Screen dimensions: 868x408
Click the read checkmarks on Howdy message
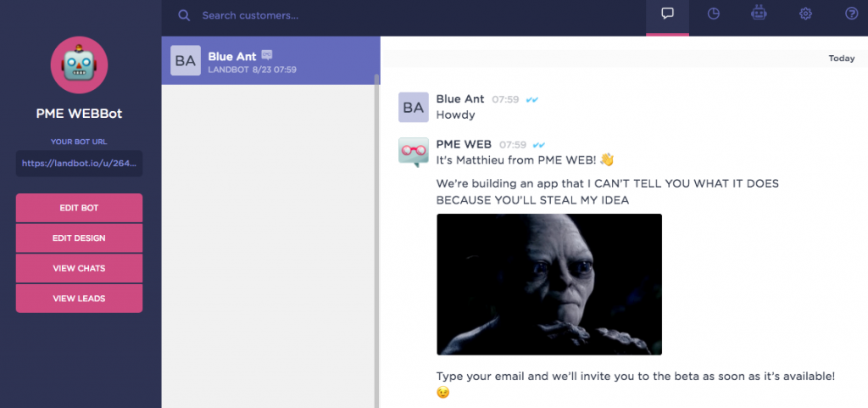point(532,99)
